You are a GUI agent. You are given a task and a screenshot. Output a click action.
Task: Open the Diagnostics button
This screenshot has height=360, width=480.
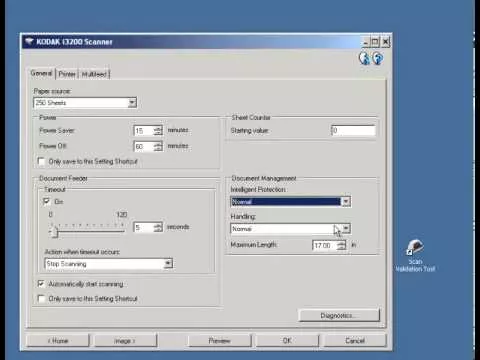click(x=339, y=315)
